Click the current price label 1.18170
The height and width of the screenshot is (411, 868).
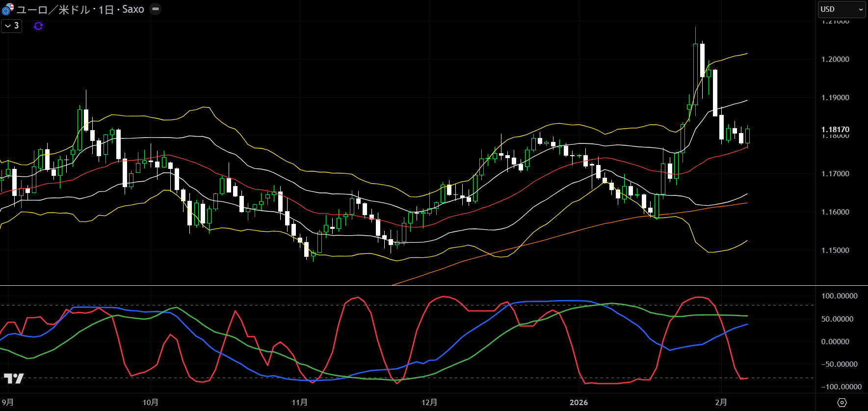(x=835, y=130)
